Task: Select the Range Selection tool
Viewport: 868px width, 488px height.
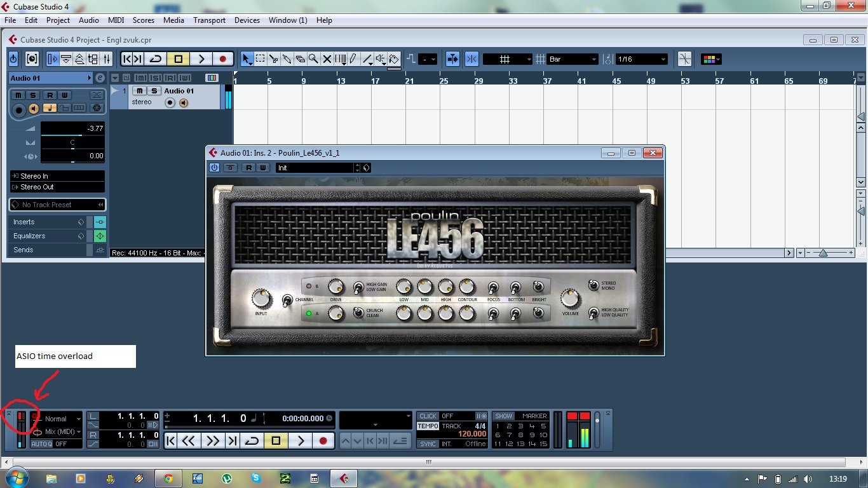Action: (261, 59)
